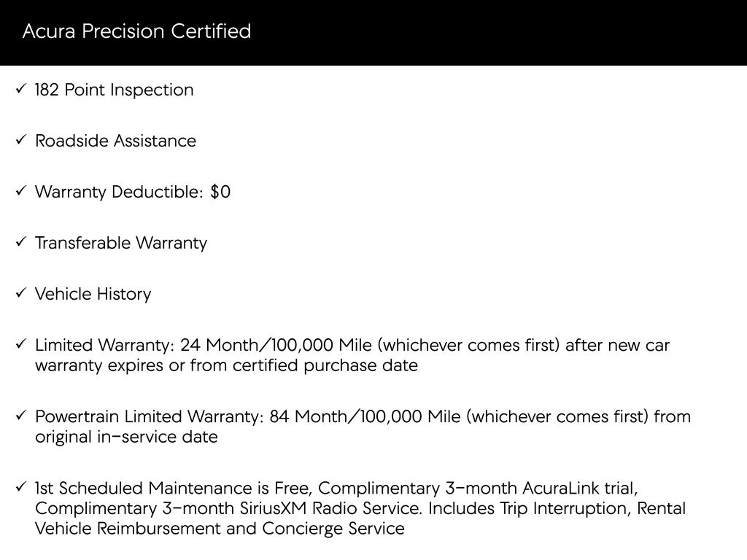Click the checkmark next to Roadside Assistance
Screen dimensions: 747x560
click(x=21, y=141)
